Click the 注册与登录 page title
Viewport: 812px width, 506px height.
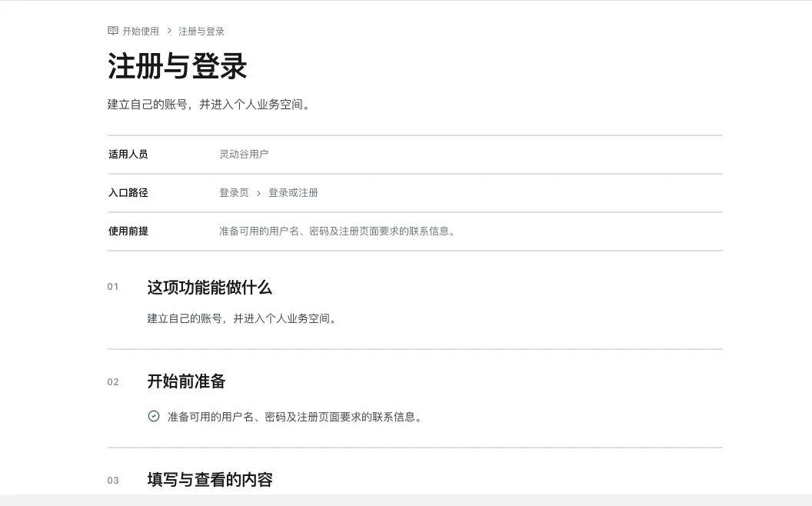(x=177, y=66)
